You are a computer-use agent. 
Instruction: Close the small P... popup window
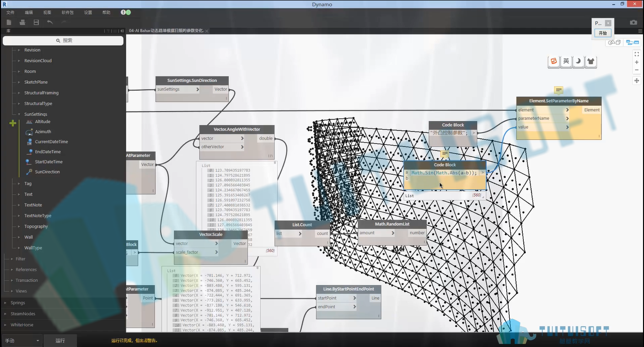[x=608, y=23]
